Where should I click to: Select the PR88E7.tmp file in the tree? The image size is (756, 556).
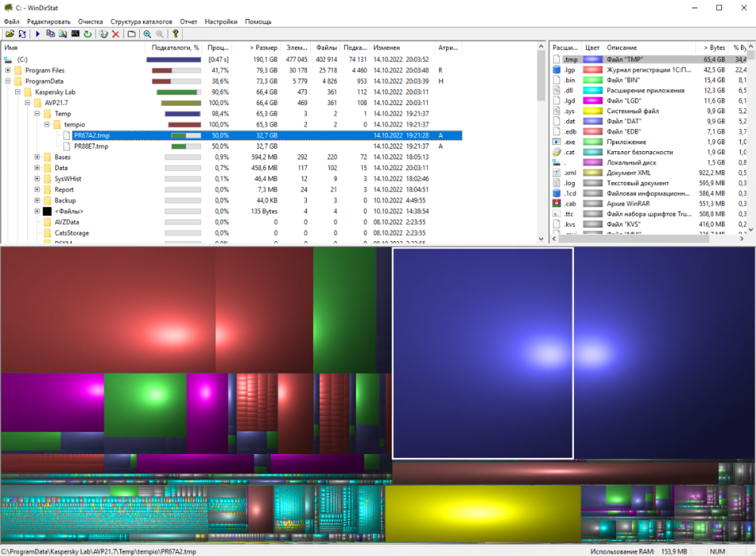pyautogui.click(x=91, y=147)
